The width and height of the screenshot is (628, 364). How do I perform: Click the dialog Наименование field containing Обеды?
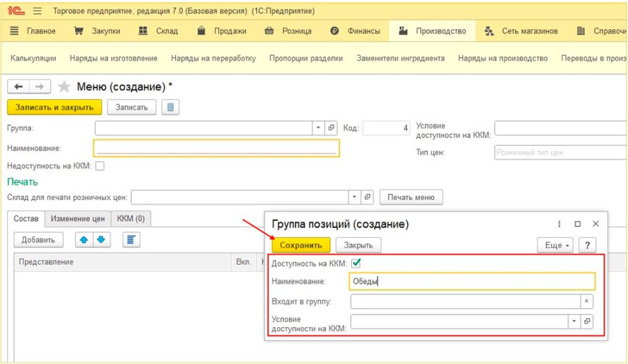(472, 281)
